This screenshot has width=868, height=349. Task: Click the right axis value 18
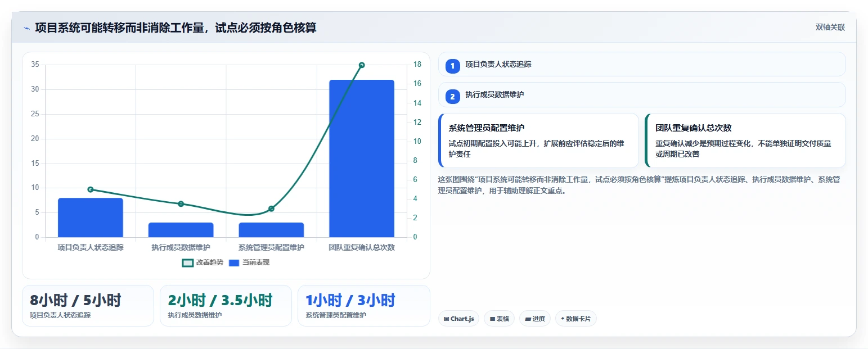coord(417,65)
